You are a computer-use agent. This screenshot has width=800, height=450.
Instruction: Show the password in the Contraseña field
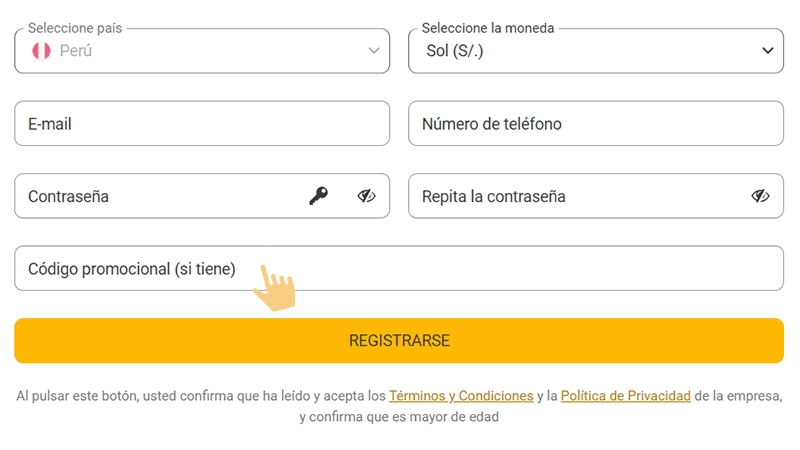click(366, 196)
